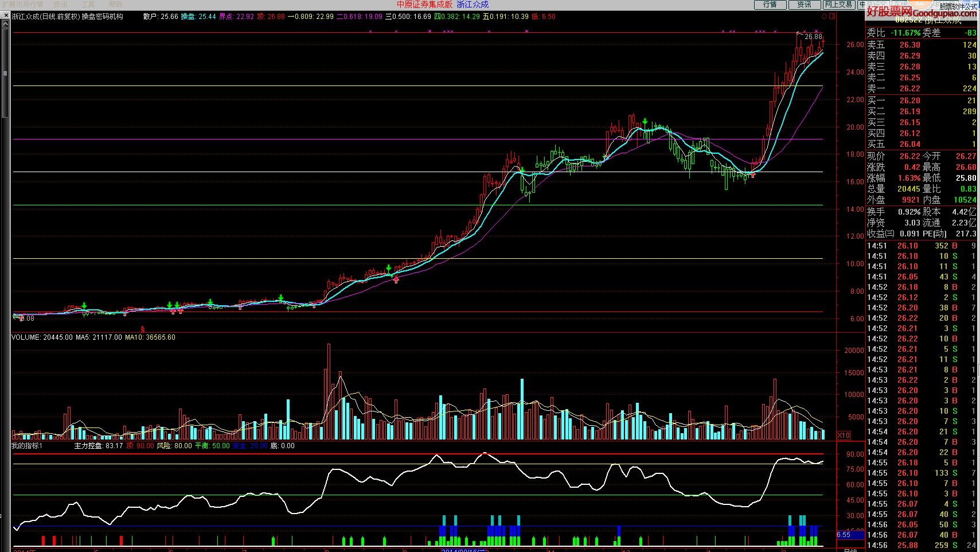The width and height of the screenshot is (980, 552).
Task: Click the 风险: 80.00 indicator label
Action: (x=174, y=446)
